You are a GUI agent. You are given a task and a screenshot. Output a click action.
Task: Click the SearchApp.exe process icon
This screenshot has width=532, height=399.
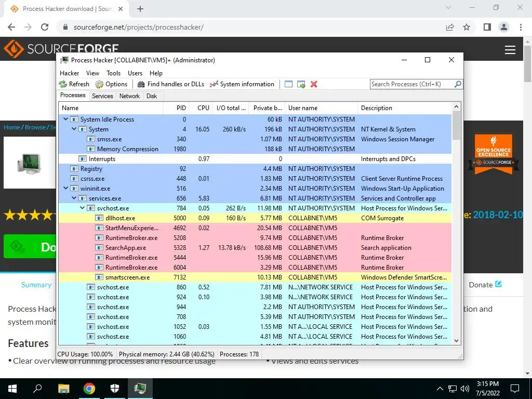(x=99, y=248)
